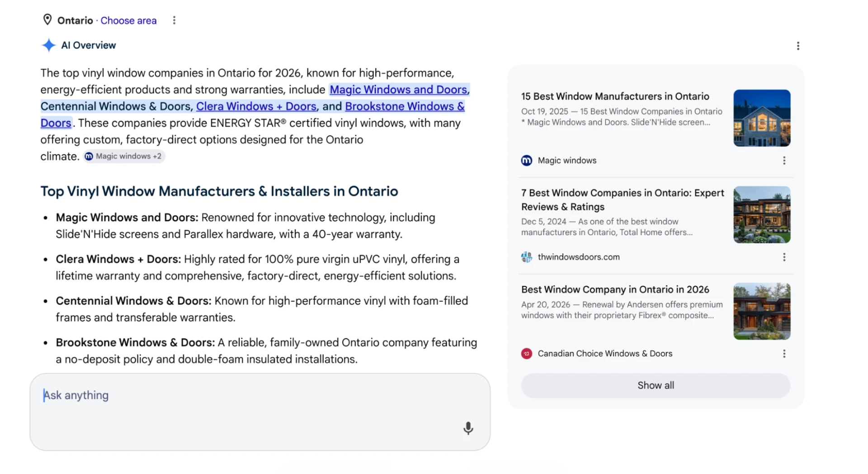
Task: Click the thumbnail for 7 Best Window Companies article
Action: coord(762,215)
